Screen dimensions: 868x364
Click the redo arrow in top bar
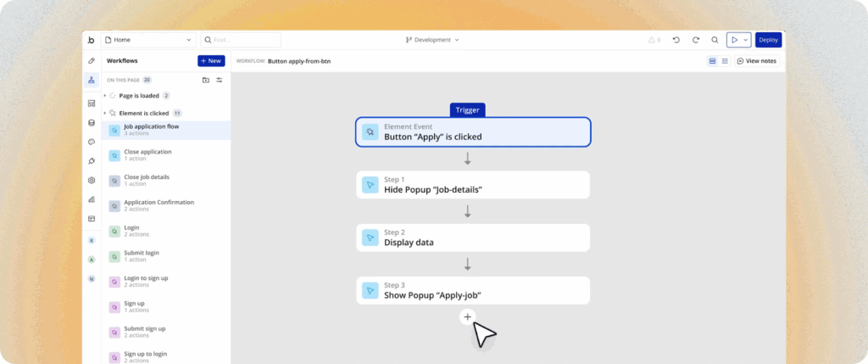click(x=695, y=40)
